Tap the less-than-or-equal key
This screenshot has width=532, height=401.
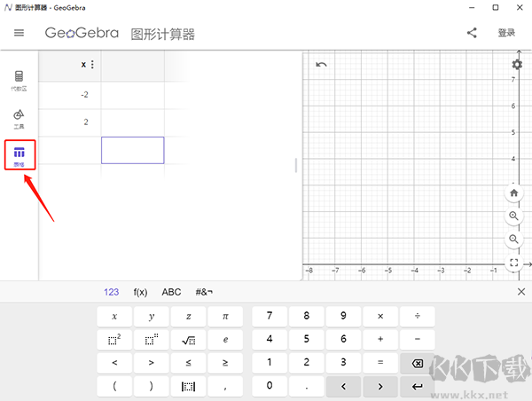188,363
